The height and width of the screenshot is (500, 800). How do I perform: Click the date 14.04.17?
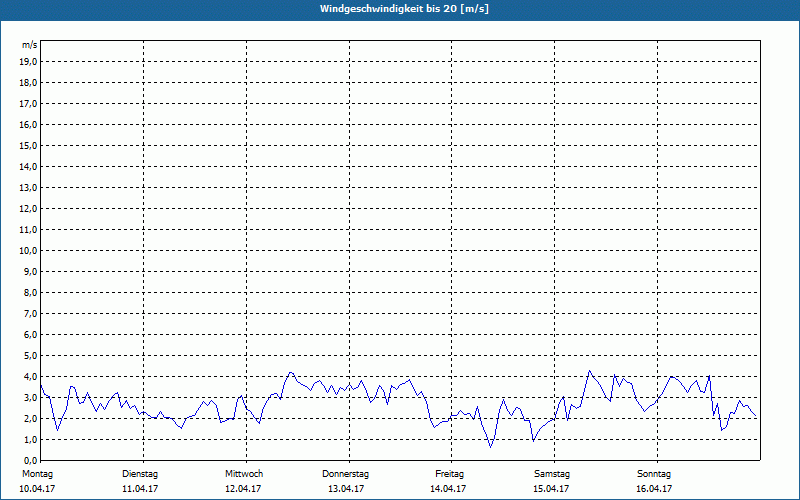tap(448, 489)
